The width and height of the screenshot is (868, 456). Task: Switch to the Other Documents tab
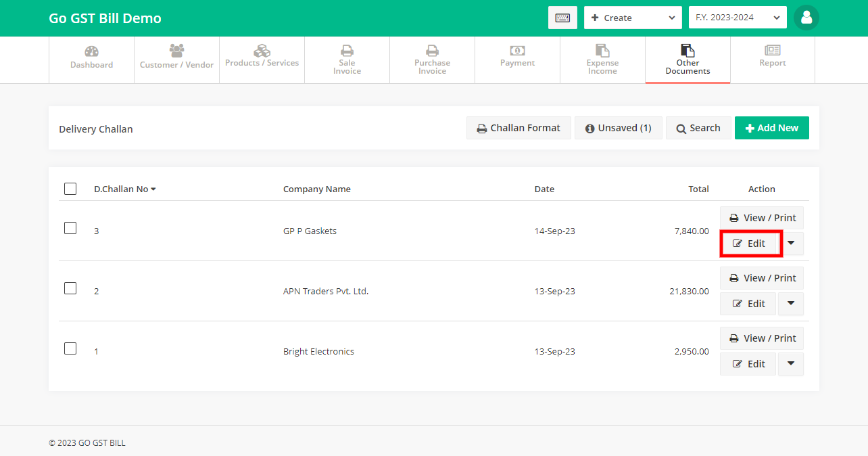point(688,60)
